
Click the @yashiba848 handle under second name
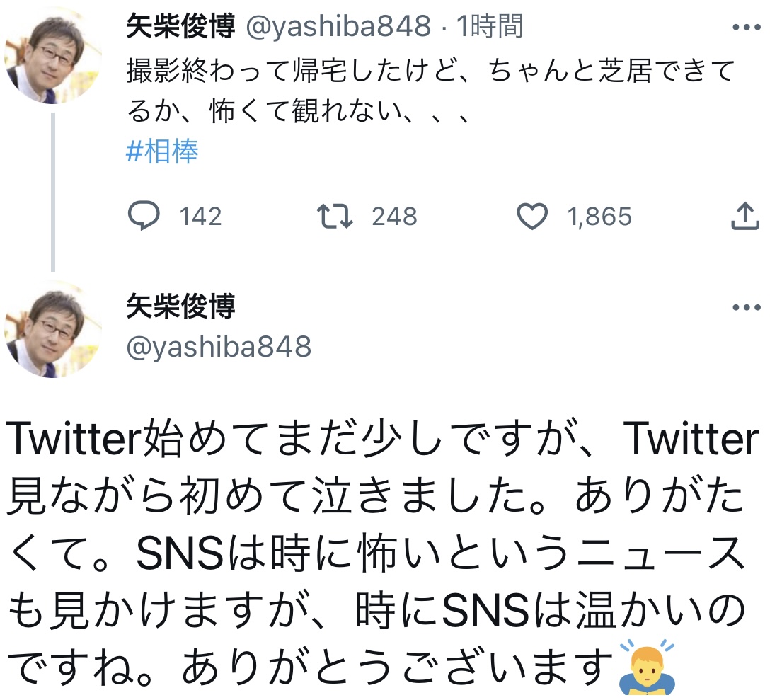(x=219, y=347)
